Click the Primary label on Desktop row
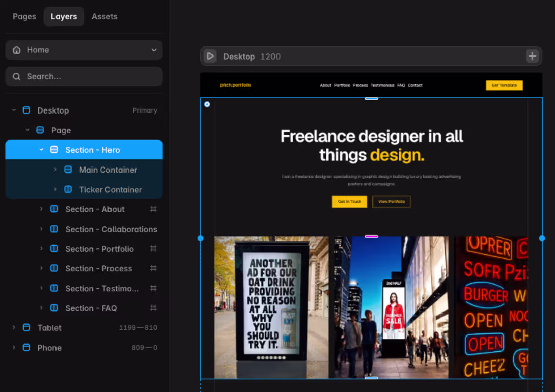Screen dimensions: 555x392 (145, 110)
